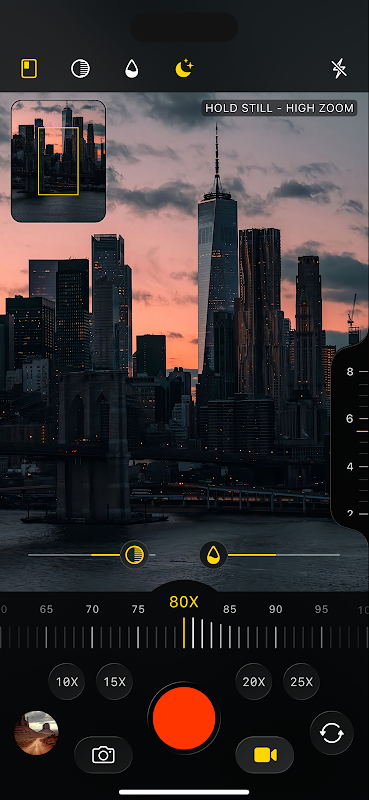Image resolution: width=369 pixels, height=800 pixels.
Task: Toggle the yellow preview window icon
Action: click(29, 68)
